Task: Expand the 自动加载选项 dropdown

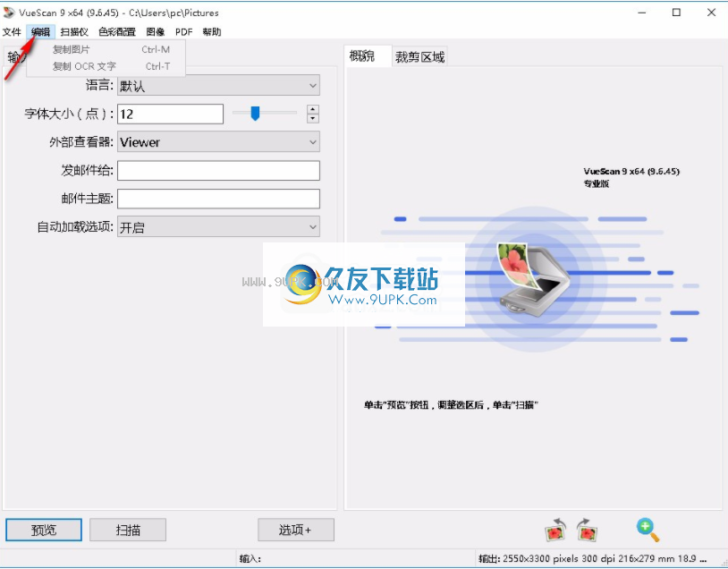Action: click(x=219, y=226)
